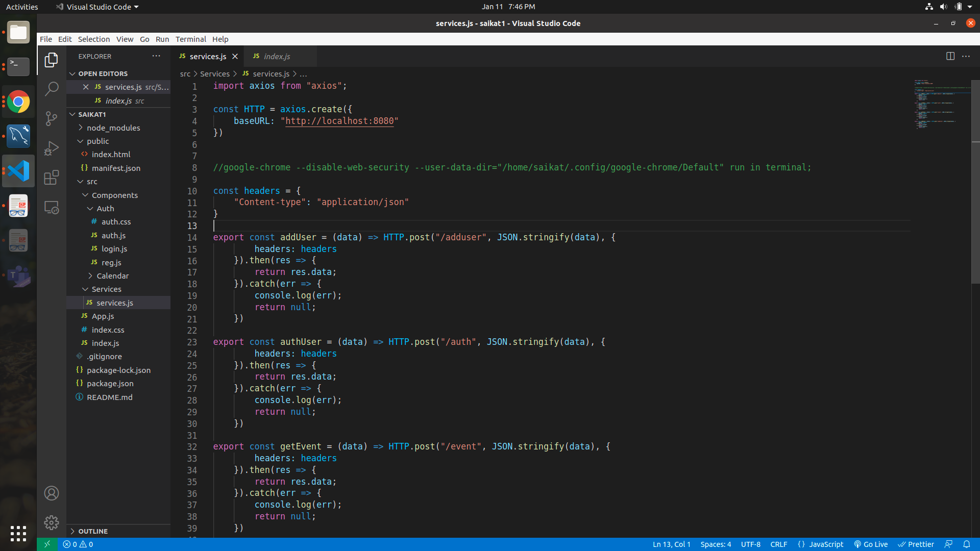
Task: Open the Accounts icon at bottom of activity bar
Action: tap(51, 493)
